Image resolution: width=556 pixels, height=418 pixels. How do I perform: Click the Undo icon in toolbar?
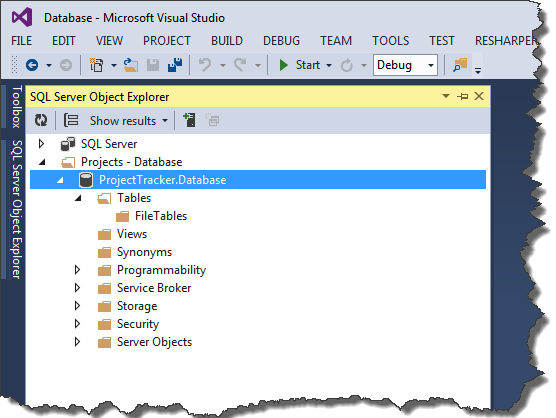click(205, 65)
